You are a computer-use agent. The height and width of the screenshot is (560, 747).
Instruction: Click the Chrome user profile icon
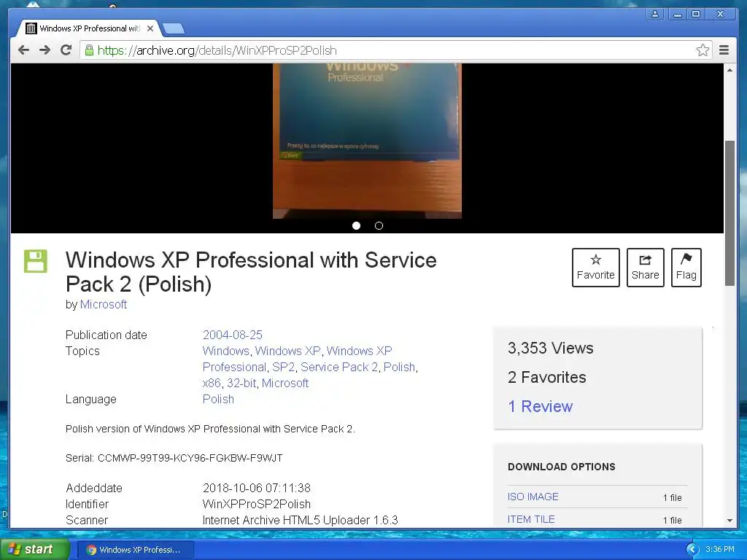(x=655, y=14)
